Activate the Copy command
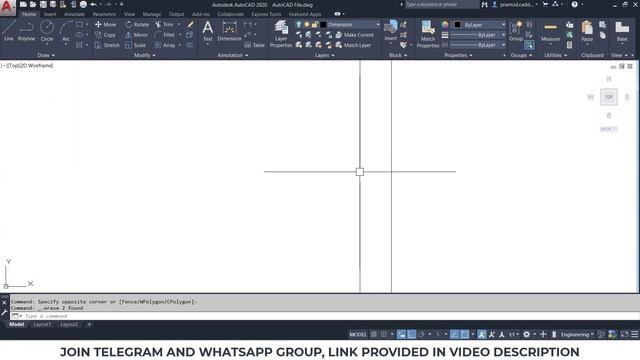 coord(105,35)
